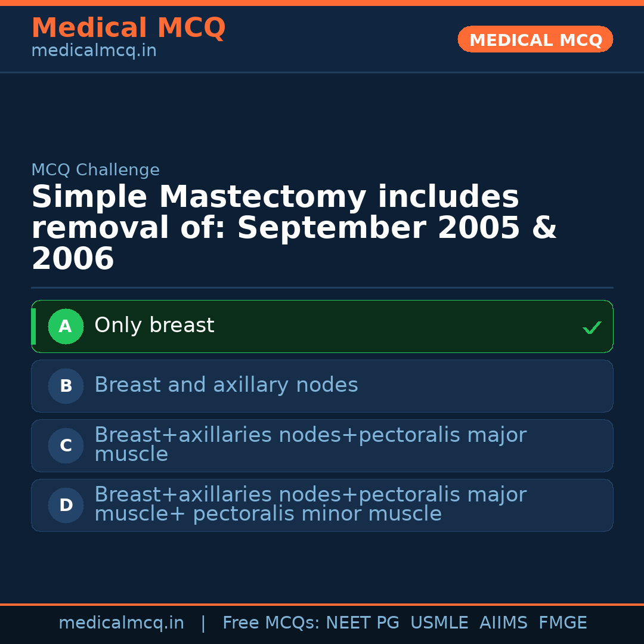The width and height of the screenshot is (644, 644).
Task: Click FMGE in the footer
Action: (x=562, y=623)
